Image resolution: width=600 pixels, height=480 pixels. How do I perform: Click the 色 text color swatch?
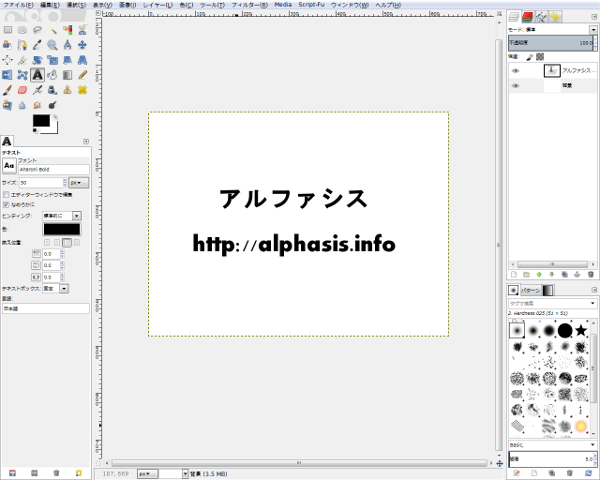click(62, 229)
